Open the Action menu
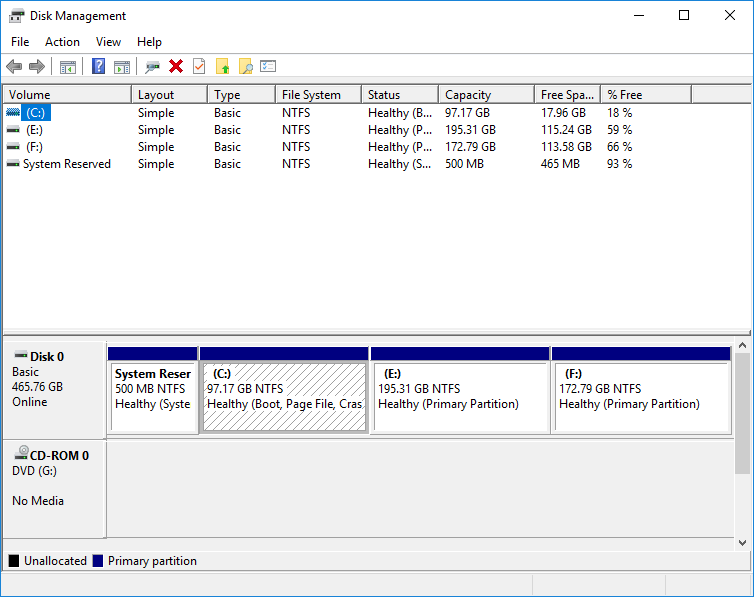The height and width of the screenshot is (597, 754). [x=62, y=42]
